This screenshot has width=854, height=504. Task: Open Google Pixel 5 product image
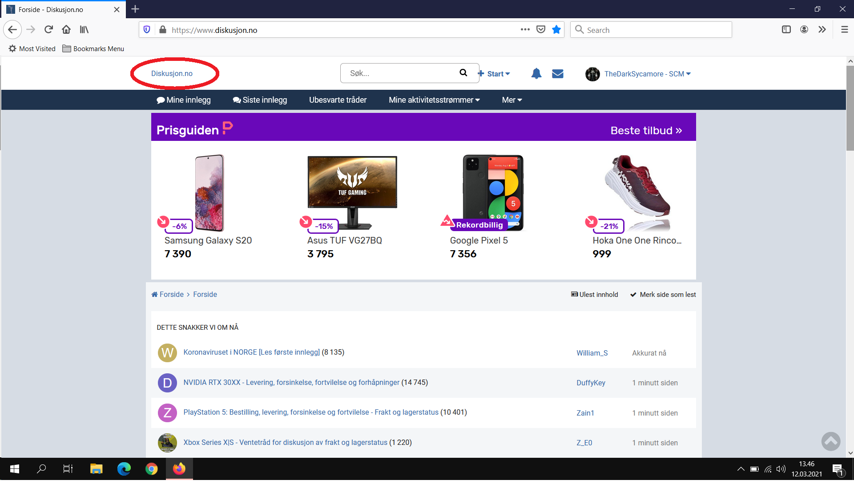point(493,192)
